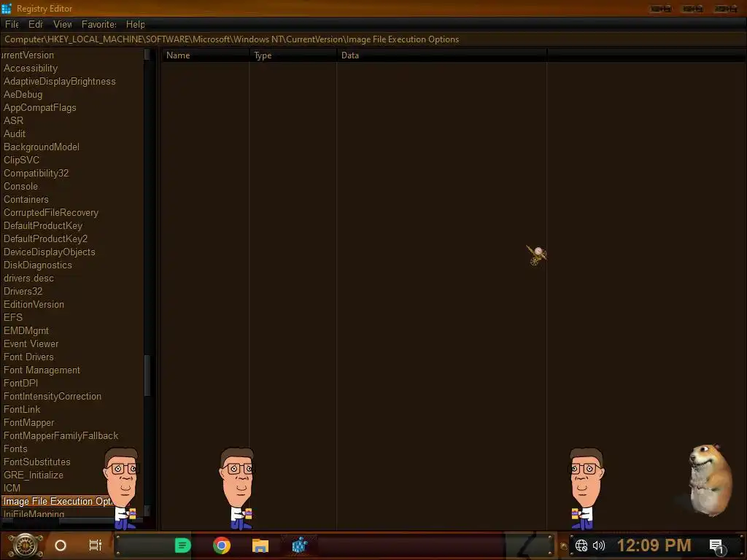Select the Font Drivers key
747x560 pixels.
(28, 356)
